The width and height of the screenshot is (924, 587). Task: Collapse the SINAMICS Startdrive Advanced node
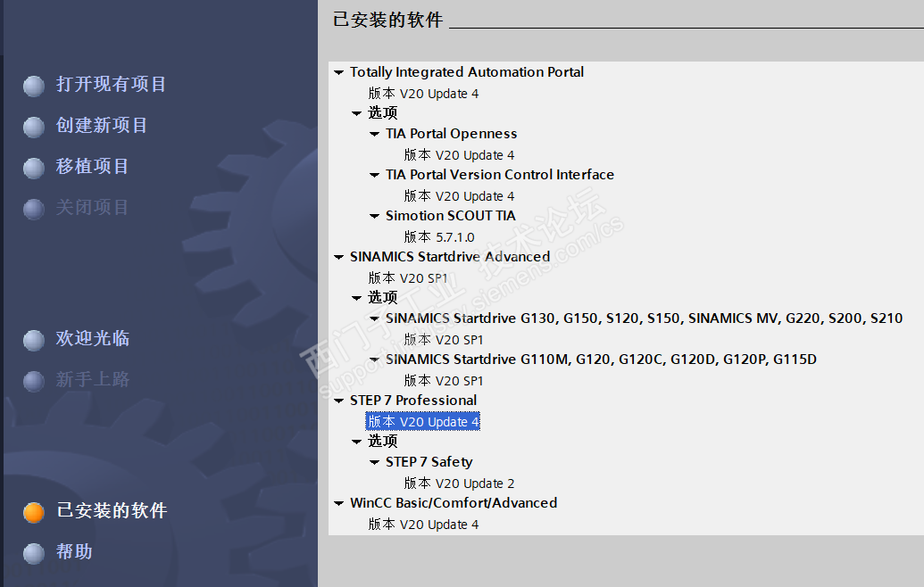coord(338,258)
